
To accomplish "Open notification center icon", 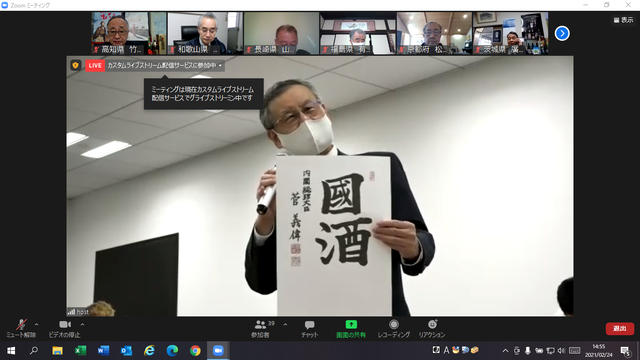I will tap(625, 351).
